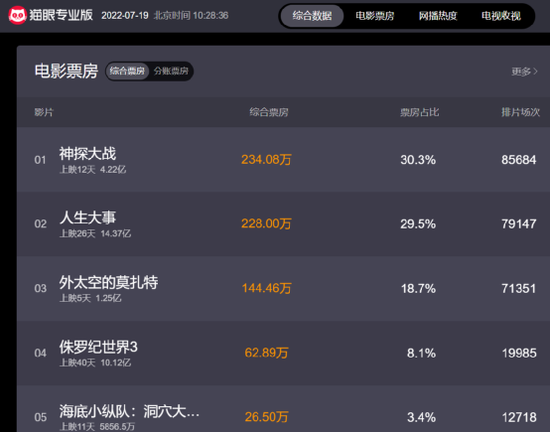Click the 猫眼专业版 brand title
The height and width of the screenshot is (432, 550).
pos(61,15)
